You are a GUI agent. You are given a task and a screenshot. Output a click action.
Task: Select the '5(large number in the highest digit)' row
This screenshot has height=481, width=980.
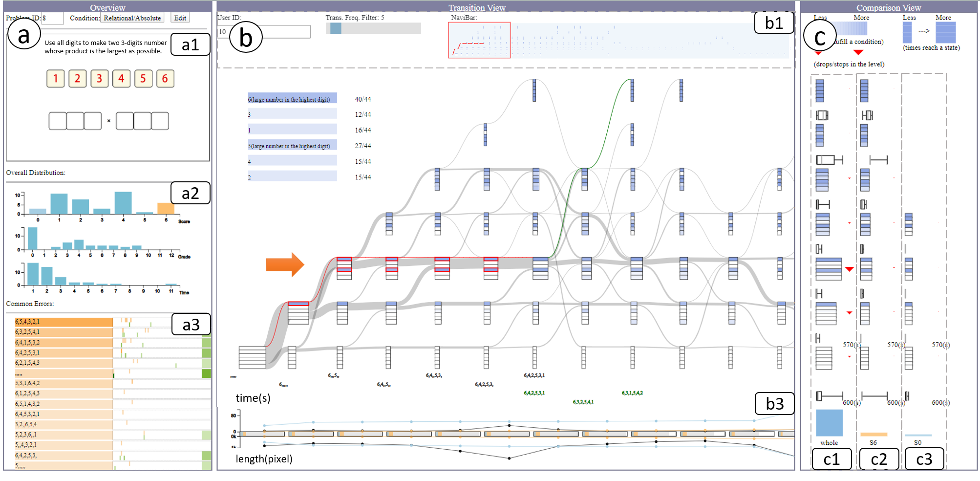point(292,146)
